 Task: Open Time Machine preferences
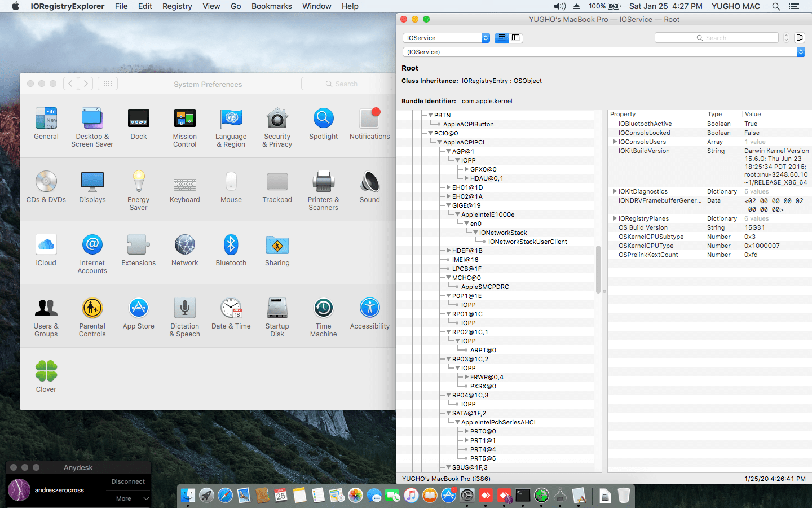coord(324,317)
